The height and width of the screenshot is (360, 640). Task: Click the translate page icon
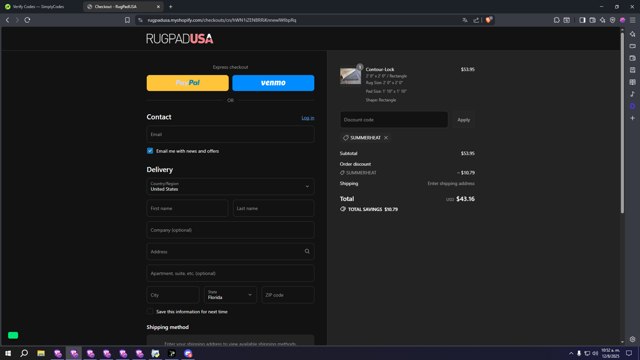(465, 20)
